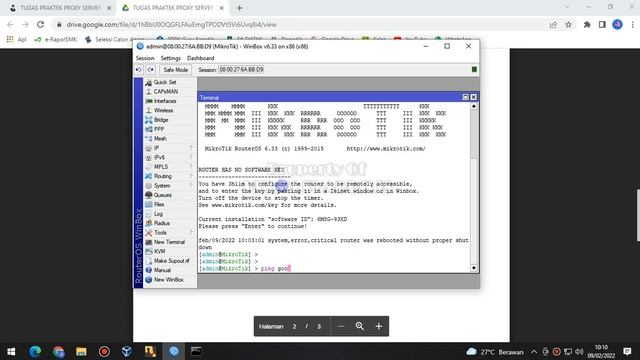
Task: Open the notification center icon
Action: 627,351
